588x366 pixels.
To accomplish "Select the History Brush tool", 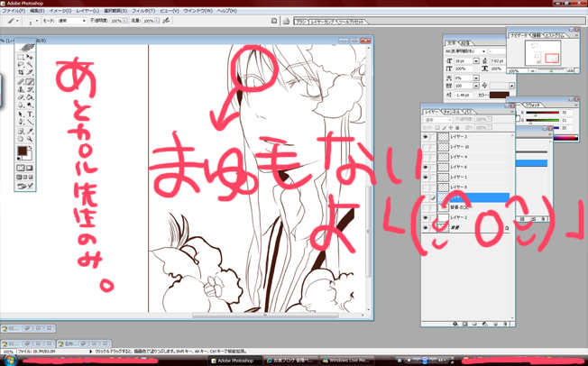I will [x=30, y=89].
